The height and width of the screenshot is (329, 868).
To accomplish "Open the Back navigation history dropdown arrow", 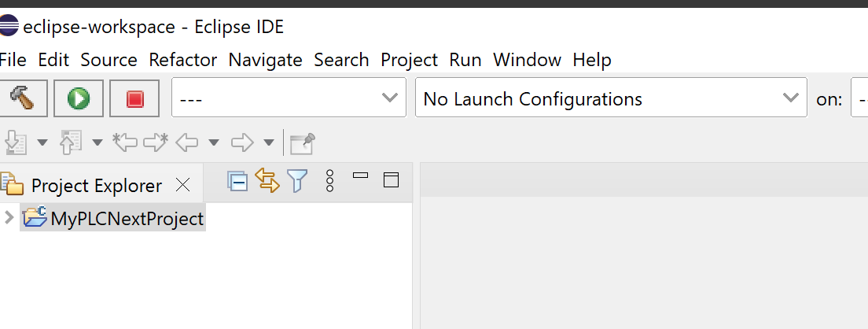I will point(214,143).
